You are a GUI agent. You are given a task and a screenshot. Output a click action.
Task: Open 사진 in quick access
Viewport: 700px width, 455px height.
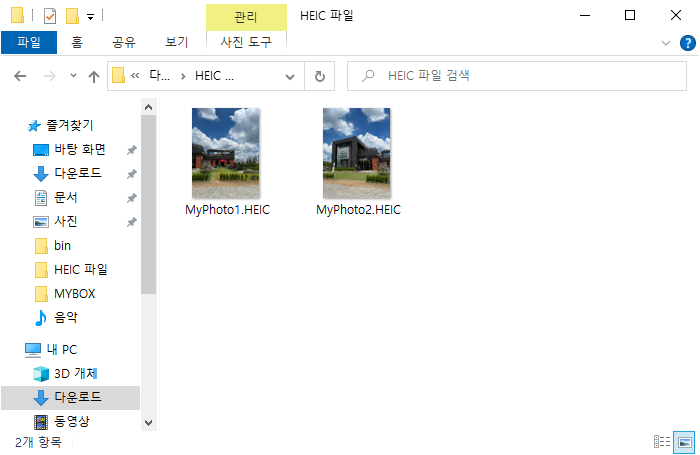click(x=66, y=221)
